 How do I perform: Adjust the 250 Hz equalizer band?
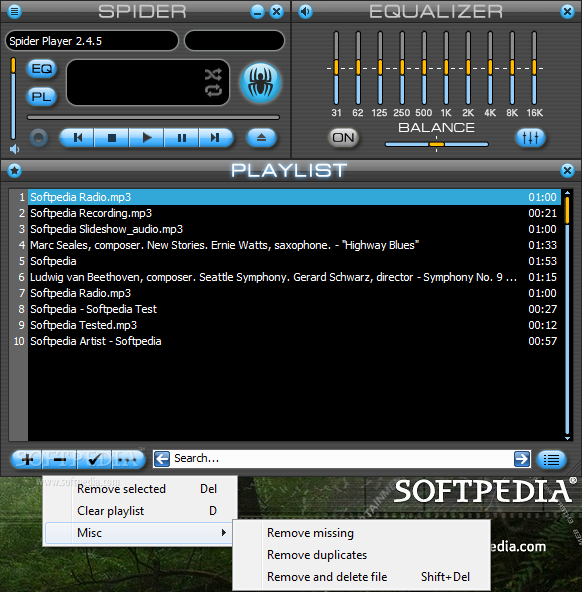coord(402,68)
